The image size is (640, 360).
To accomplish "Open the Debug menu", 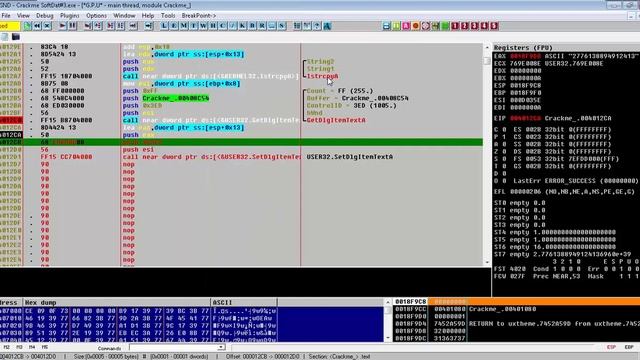I will 44,16.
